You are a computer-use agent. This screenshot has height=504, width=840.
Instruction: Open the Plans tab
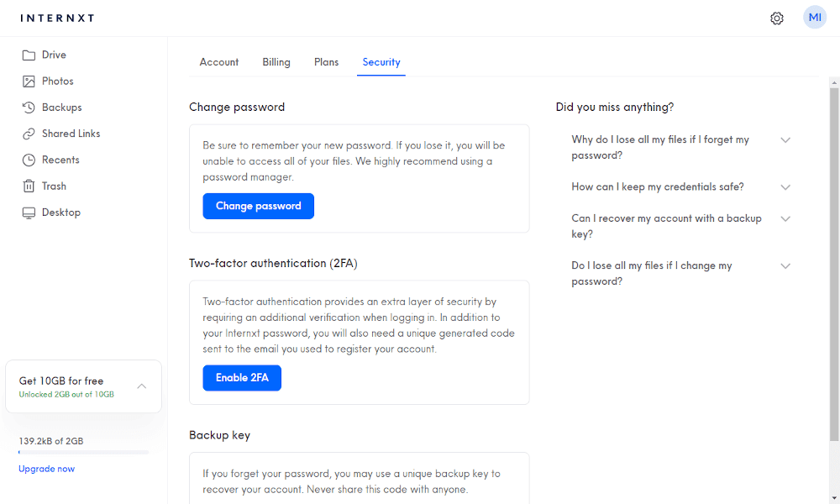pos(326,61)
